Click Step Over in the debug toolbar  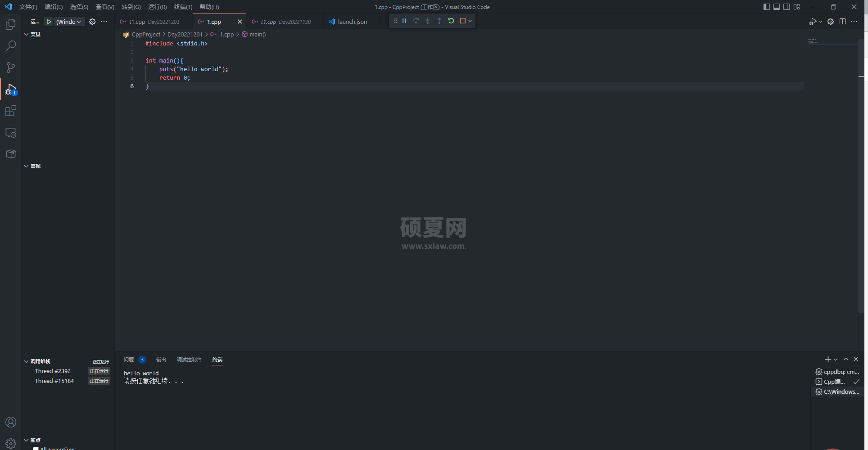click(416, 21)
